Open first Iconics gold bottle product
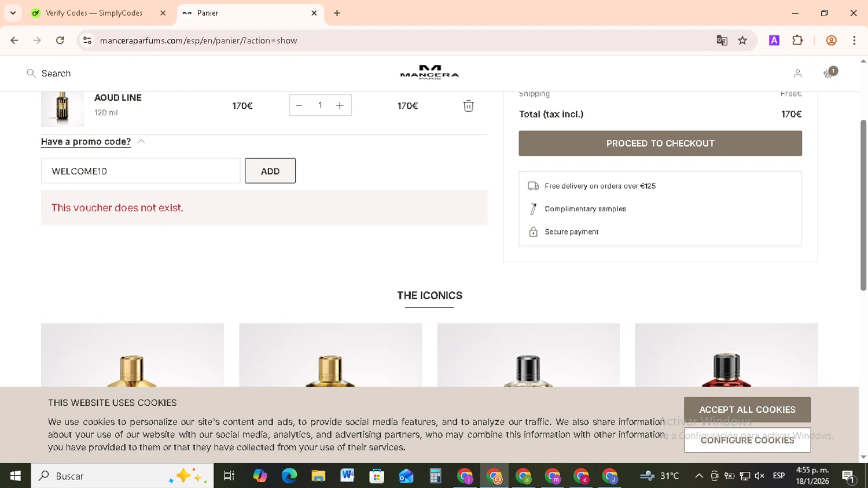The height and width of the screenshot is (488, 868). point(133,355)
